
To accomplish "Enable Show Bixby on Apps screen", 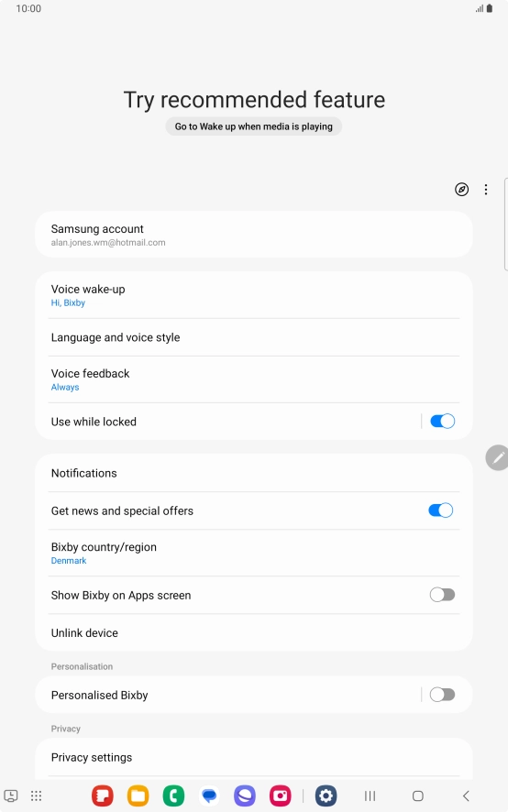I will click(x=442, y=595).
